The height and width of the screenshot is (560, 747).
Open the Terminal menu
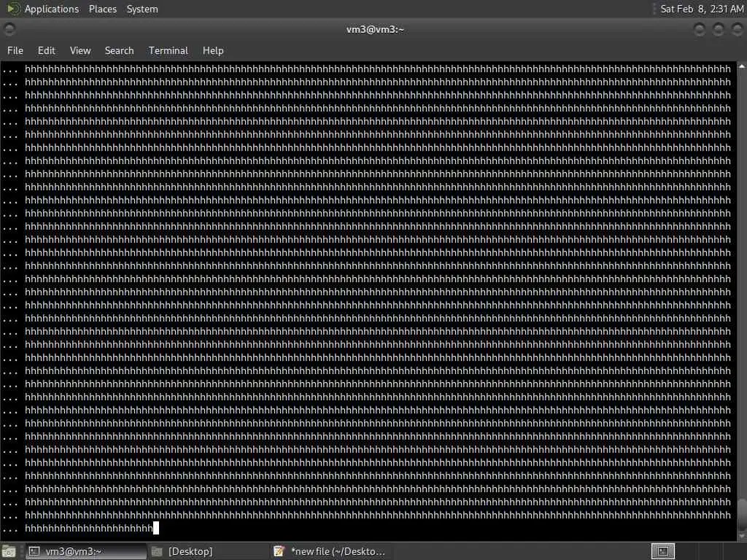pos(169,50)
